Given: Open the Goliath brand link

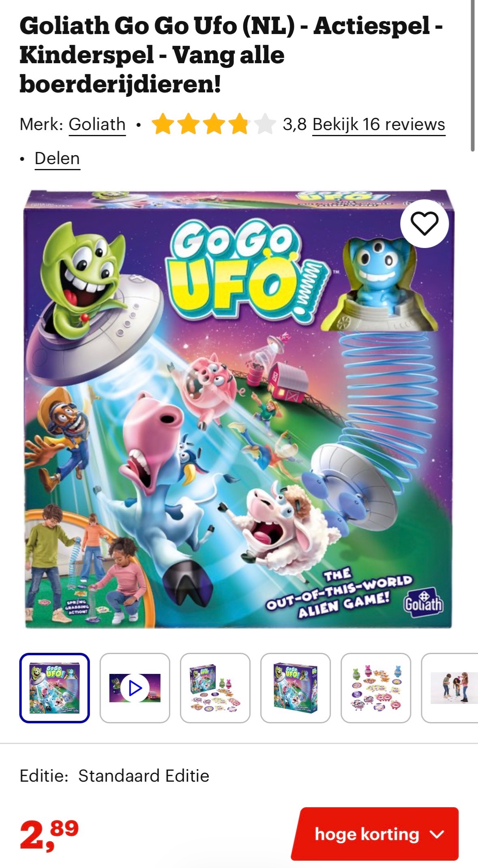Looking at the screenshot, I should [97, 124].
